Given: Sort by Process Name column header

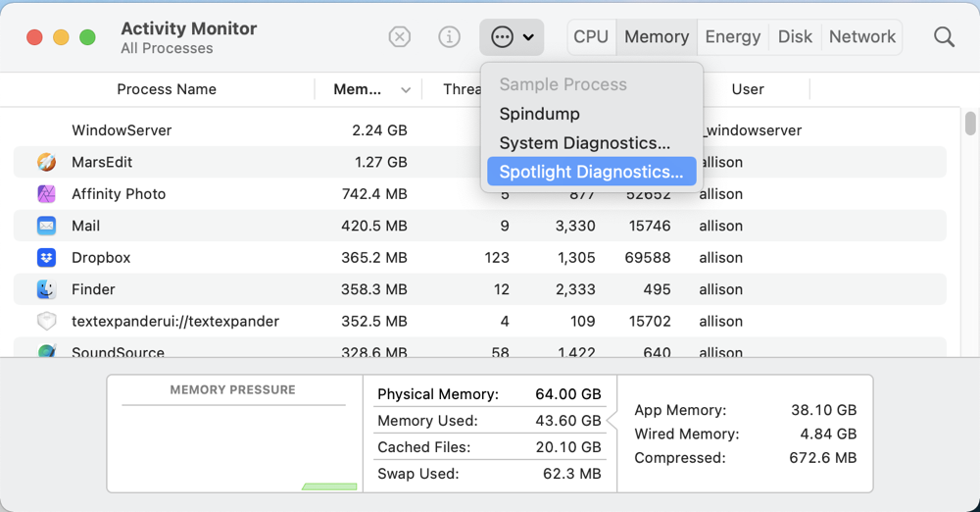Looking at the screenshot, I should [x=167, y=89].
